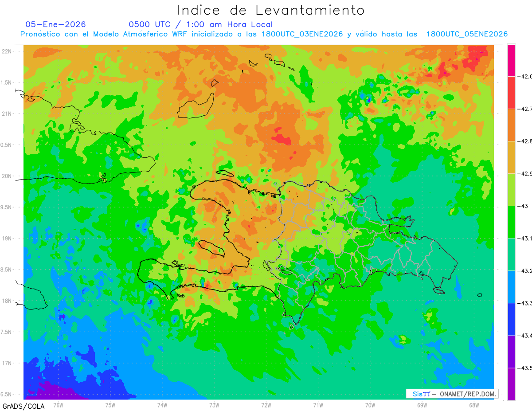Select the golden swatch between -42.8 and -42.9
The image size is (532, 411).
[x=511, y=157]
